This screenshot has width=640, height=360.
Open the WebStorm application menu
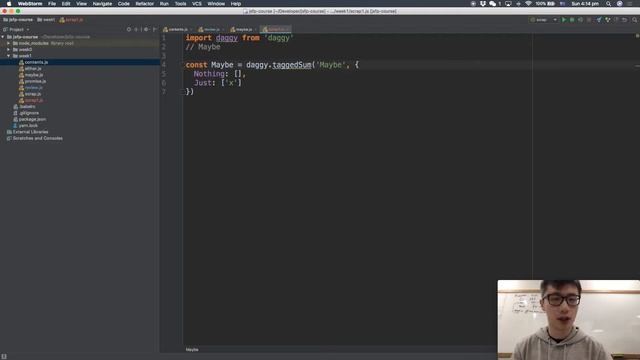tap(30, 4)
